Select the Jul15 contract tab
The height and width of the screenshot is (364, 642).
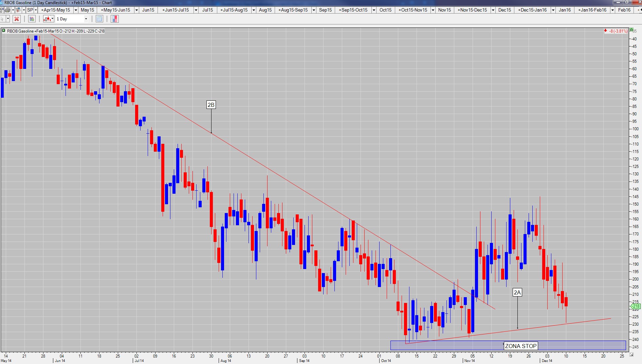click(208, 10)
